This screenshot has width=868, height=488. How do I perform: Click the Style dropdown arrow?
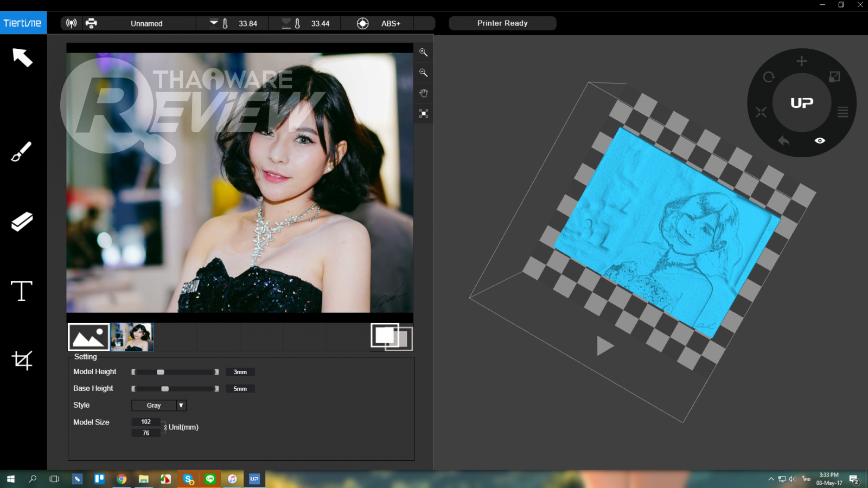(x=181, y=406)
